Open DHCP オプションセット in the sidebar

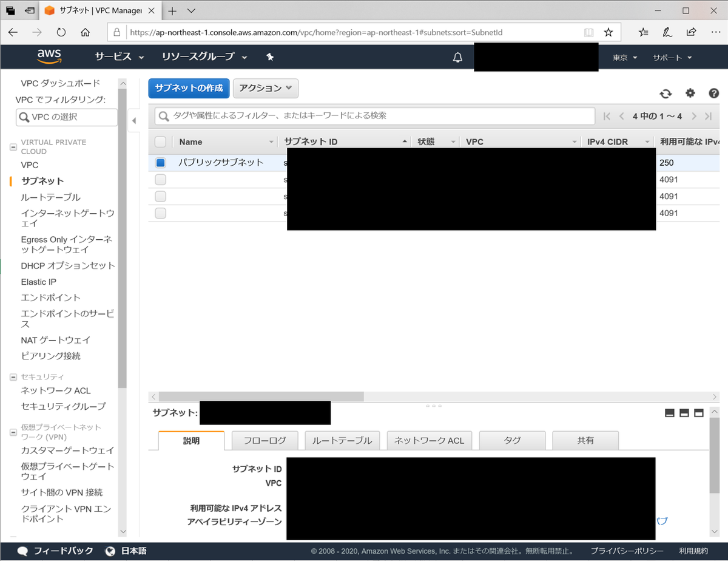tap(68, 266)
